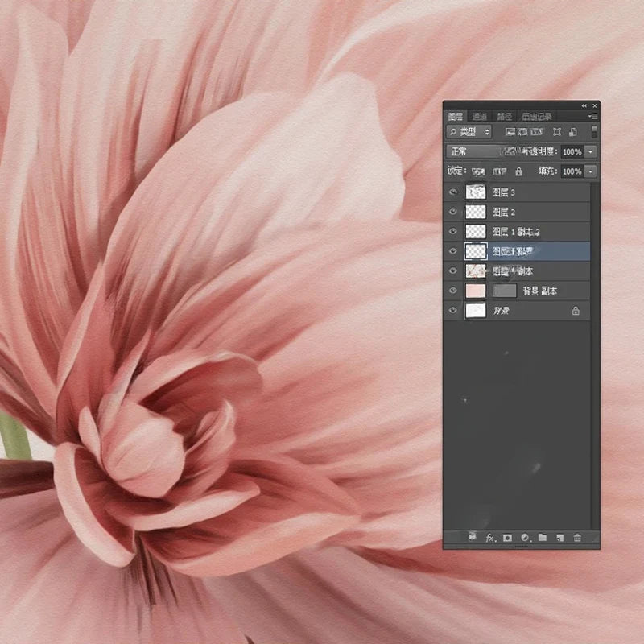The height and width of the screenshot is (644, 644).
Task: Click the 填充 fill dropdown arrow
Action: click(x=592, y=171)
